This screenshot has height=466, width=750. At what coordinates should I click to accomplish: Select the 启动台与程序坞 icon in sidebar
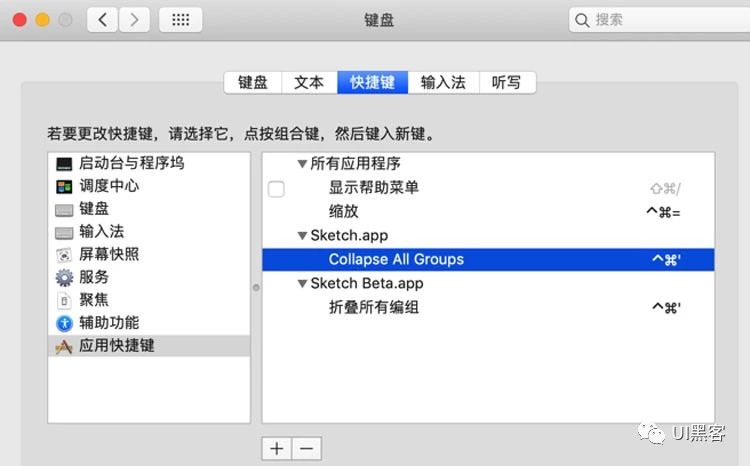[64, 163]
